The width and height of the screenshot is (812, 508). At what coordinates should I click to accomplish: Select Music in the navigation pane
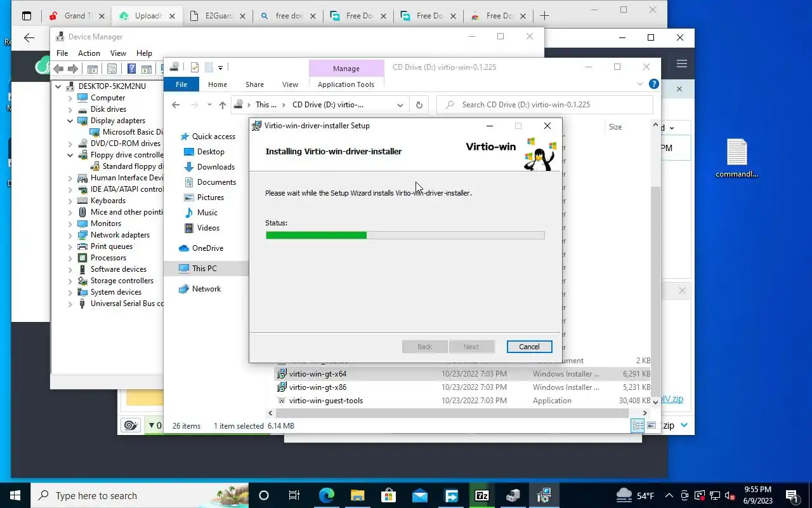pos(207,213)
